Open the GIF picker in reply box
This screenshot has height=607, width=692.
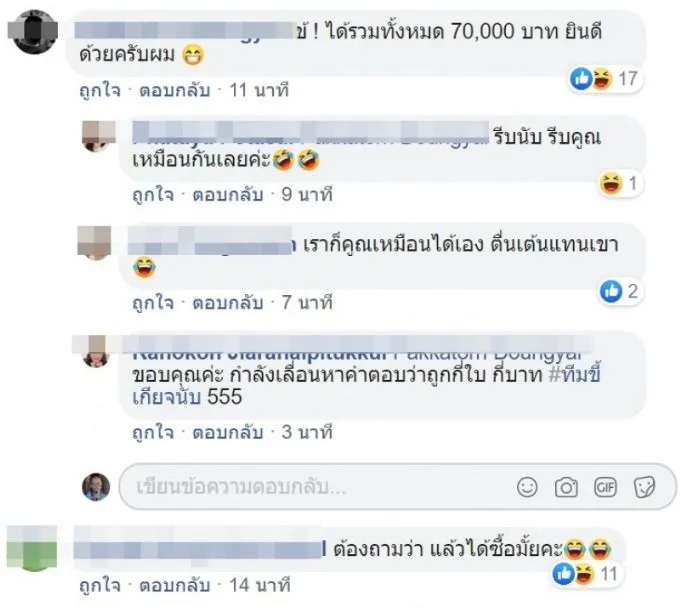[x=605, y=487]
